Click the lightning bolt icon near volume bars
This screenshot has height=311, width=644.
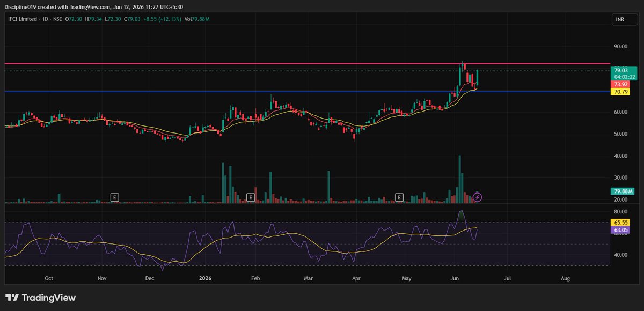478,197
